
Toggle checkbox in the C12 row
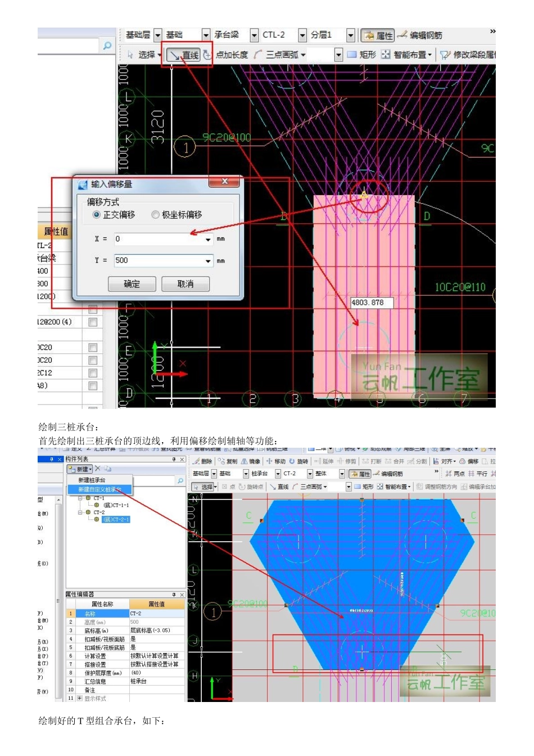click(93, 373)
